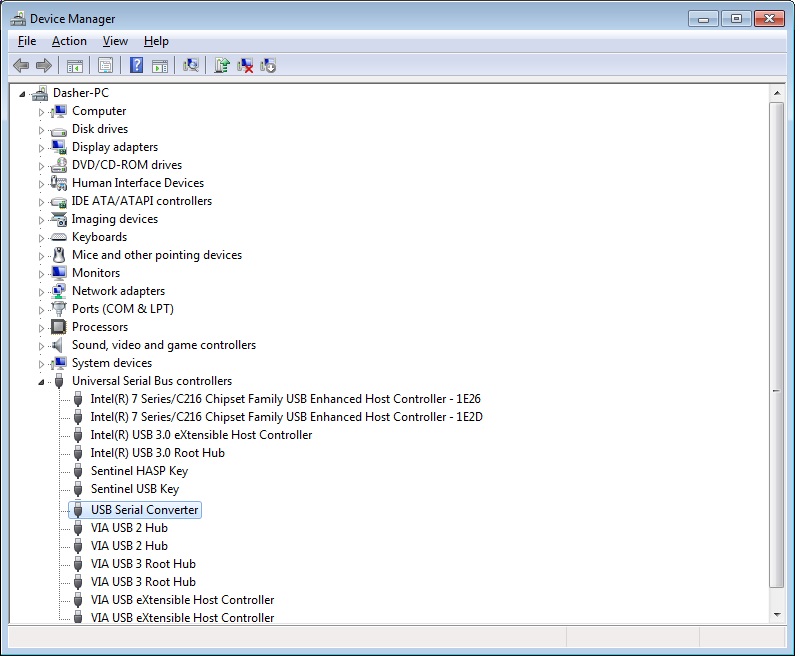Expand the System devices category
The width and height of the screenshot is (800, 656).
[x=41, y=364]
